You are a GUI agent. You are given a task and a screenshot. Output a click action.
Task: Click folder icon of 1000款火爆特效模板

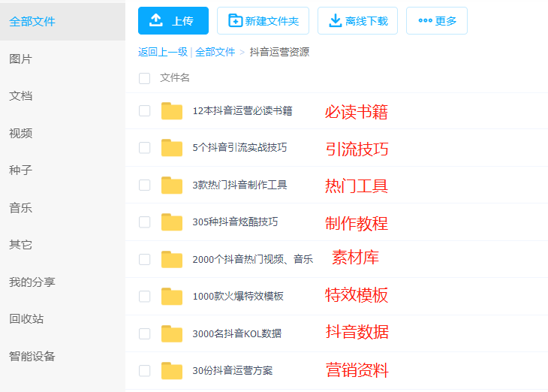172,297
